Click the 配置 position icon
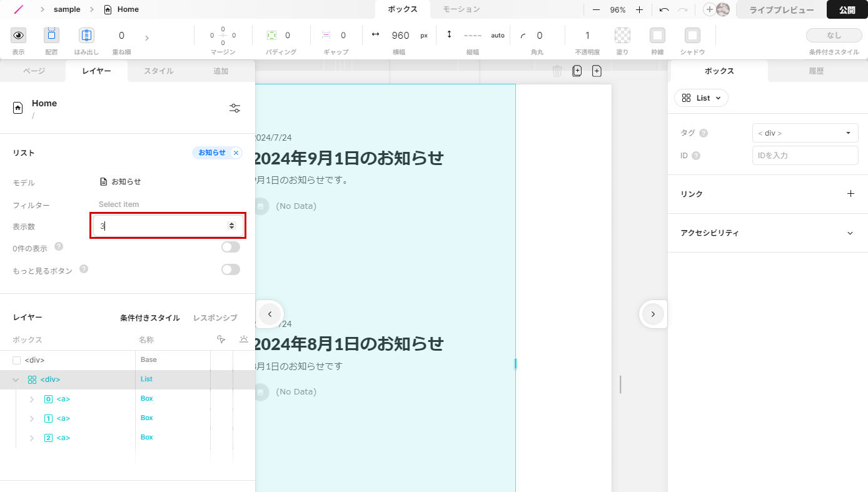This screenshot has height=492, width=868. click(x=51, y=36)
